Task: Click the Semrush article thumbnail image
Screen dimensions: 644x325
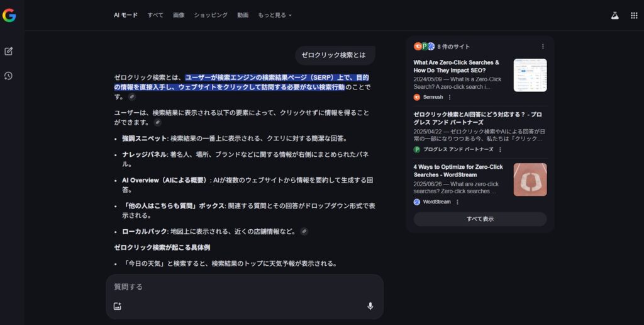Action: click(x=530, y=75)
